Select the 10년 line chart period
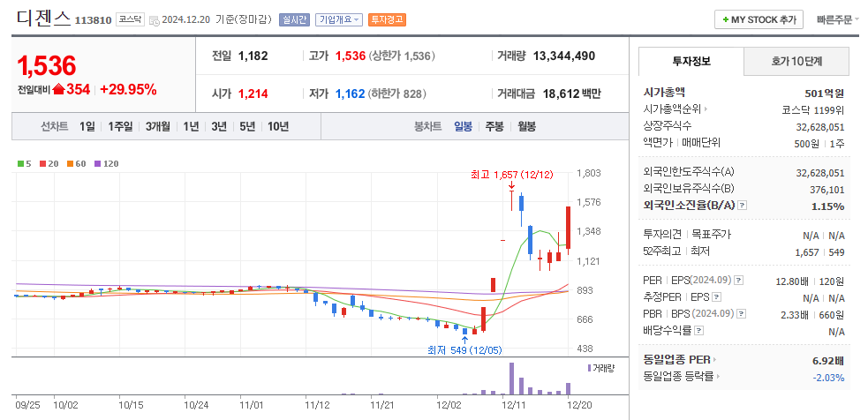 278,127
